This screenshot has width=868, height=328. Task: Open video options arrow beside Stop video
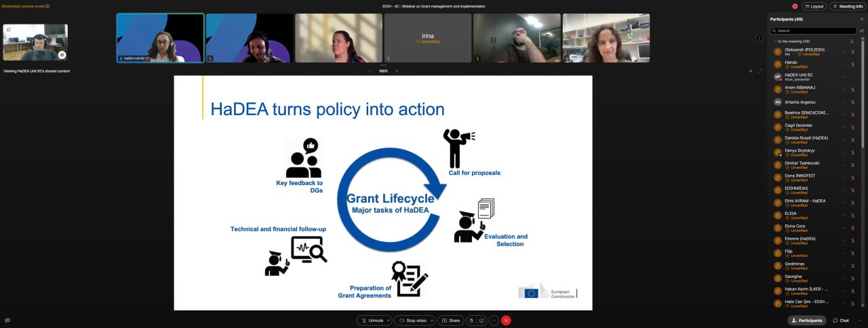431,321
